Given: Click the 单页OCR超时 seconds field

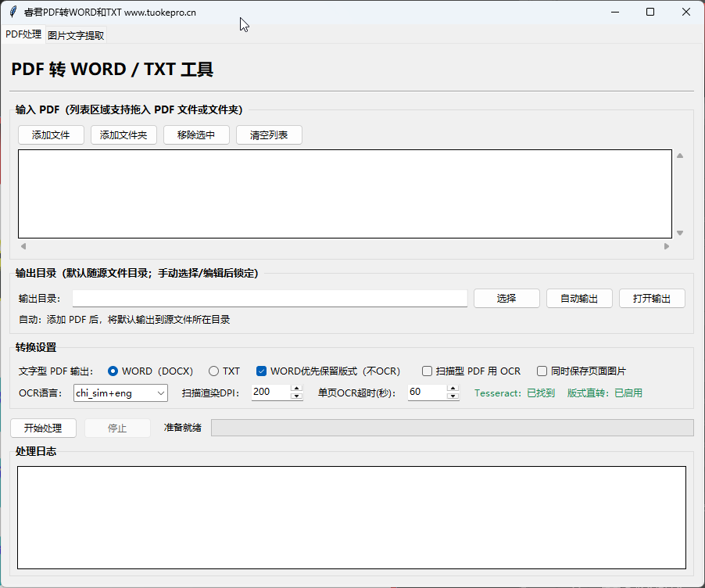Looking at the screenshot, I should (x=427, y=393).
